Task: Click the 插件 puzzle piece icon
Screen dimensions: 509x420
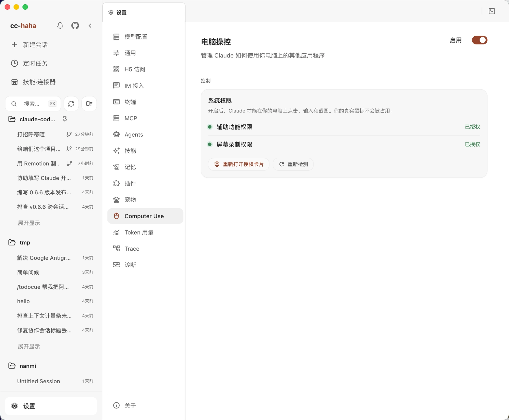Action: 116,183
